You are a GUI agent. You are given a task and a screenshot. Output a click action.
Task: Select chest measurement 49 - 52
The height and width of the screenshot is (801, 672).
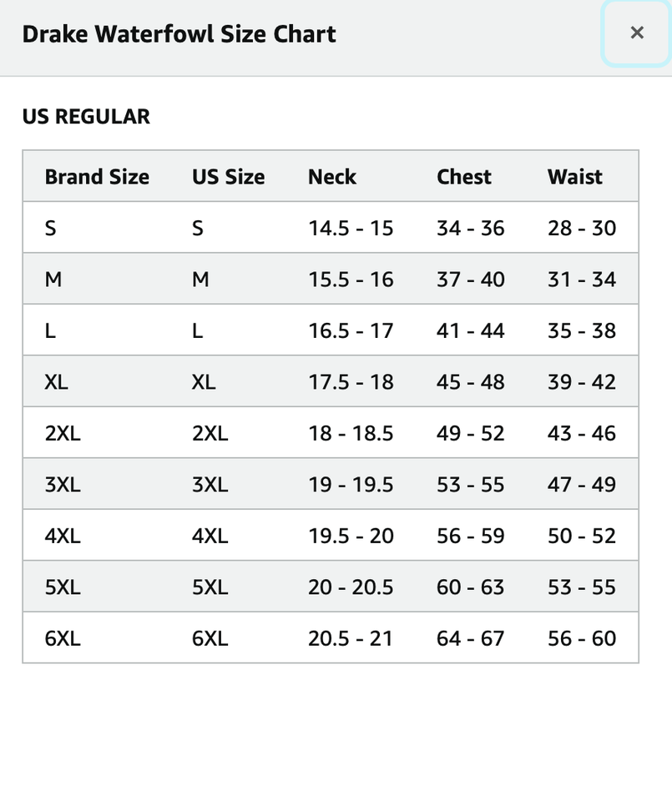(x=470, y=433)
